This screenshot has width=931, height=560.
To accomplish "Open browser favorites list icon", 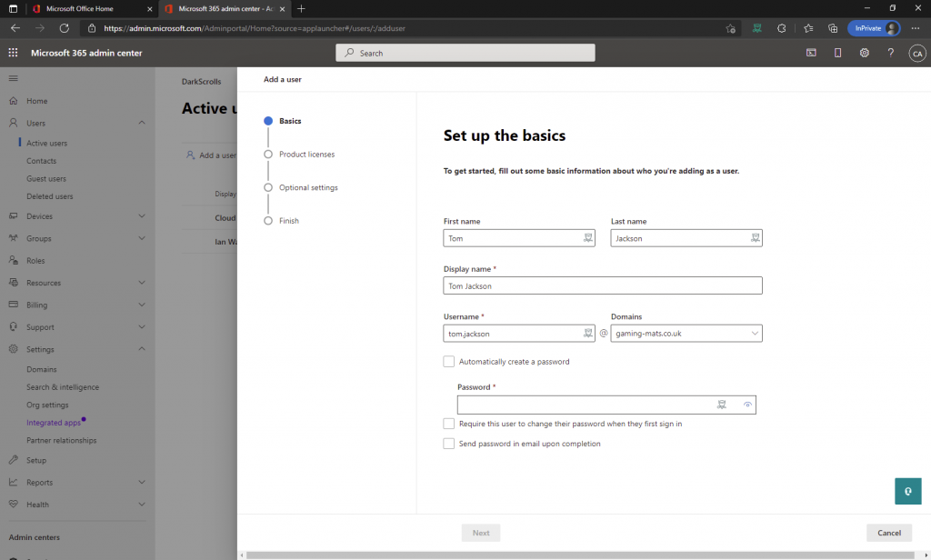I will click(x=808, y=28).
